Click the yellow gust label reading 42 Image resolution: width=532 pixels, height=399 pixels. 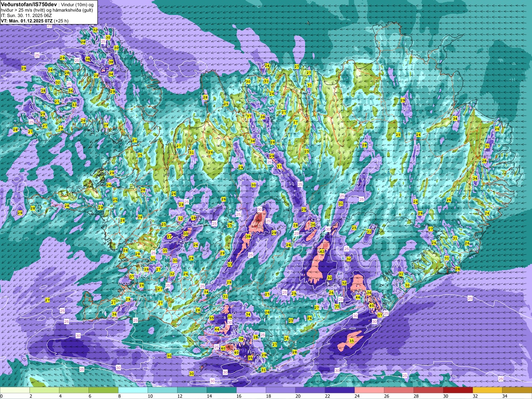coord(321,252)
